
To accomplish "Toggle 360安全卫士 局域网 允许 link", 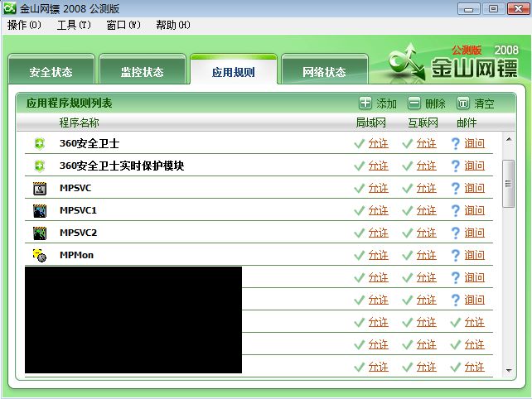I will pyautogui.click(x=379, y=144).
